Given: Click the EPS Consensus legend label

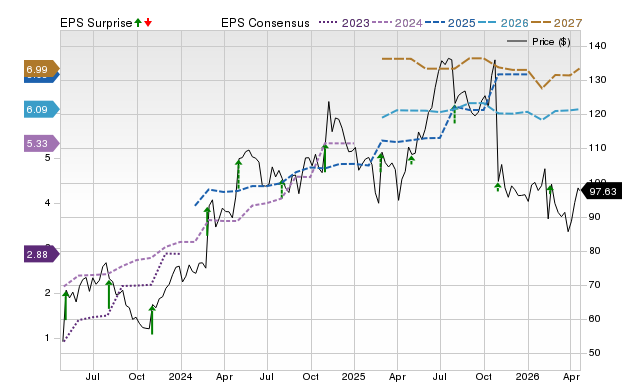Looking at the screenshot, I should (265, 23).
